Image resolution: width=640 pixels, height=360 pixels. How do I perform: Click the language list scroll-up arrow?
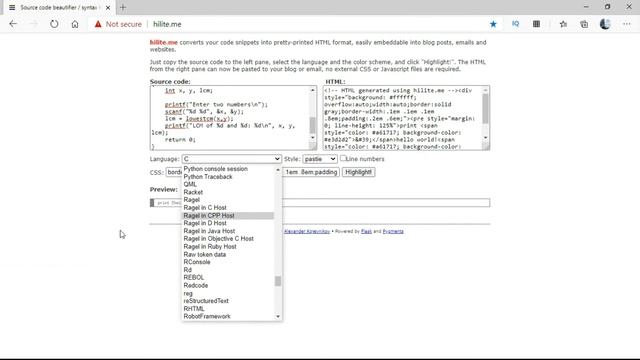tap(278, 169)
